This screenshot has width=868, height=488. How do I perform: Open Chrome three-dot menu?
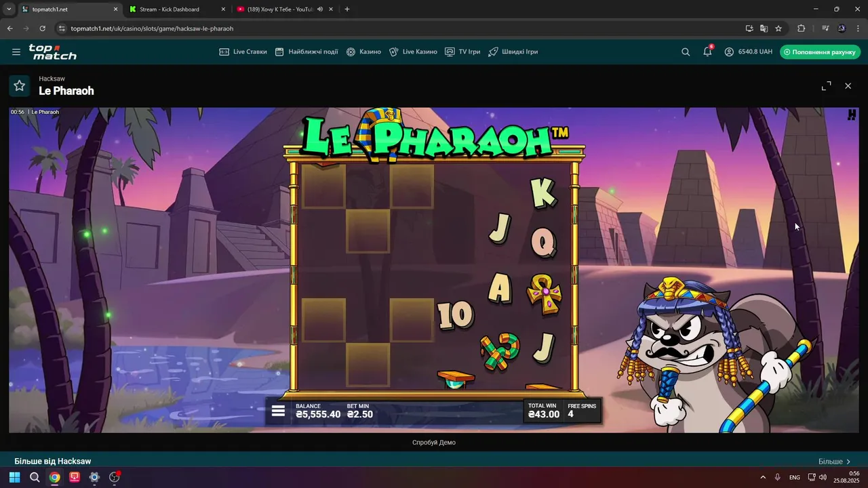(x=858, y=28)
